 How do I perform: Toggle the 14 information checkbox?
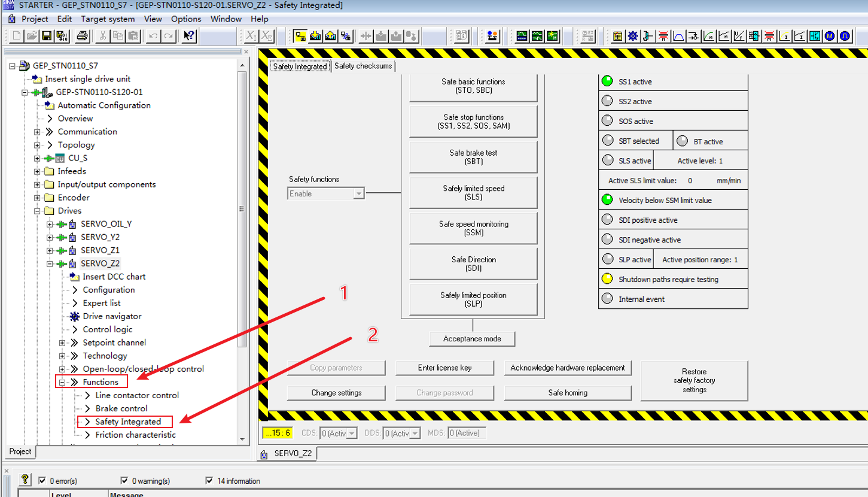(209, 481)
